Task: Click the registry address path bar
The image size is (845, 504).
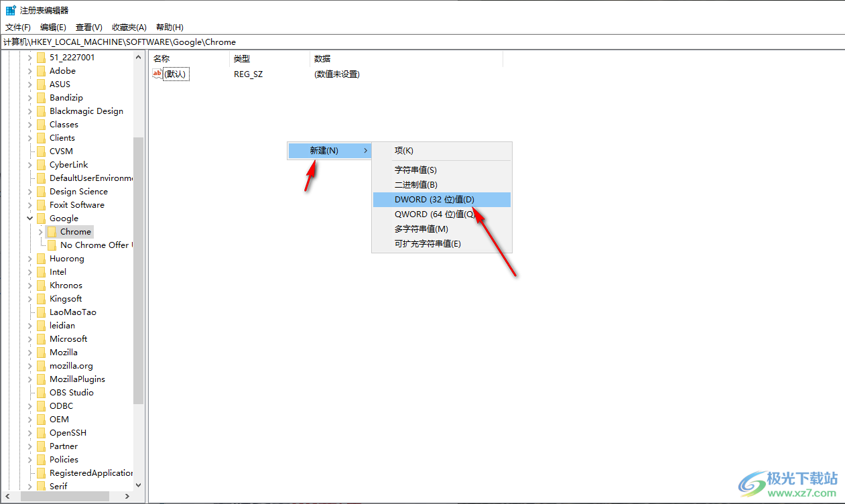Action: (422, 42)
